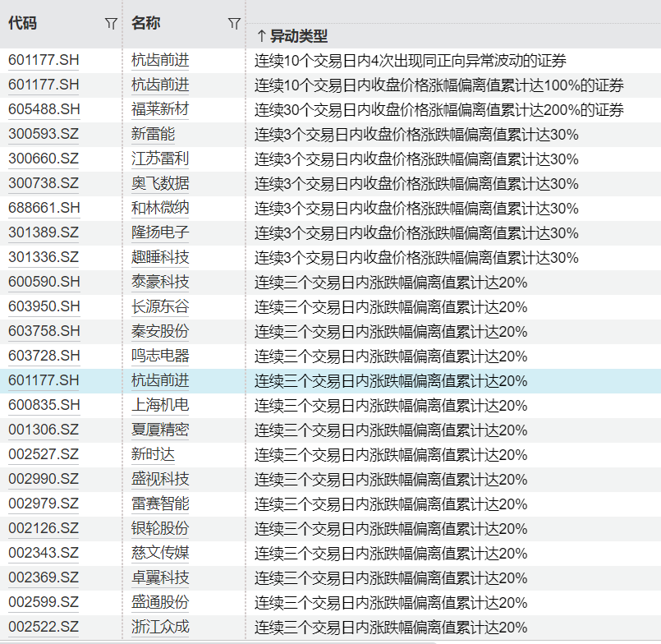Screen dimensions: 661x644
Task: Open stock code 600590.SH
Action: [44, 282]
